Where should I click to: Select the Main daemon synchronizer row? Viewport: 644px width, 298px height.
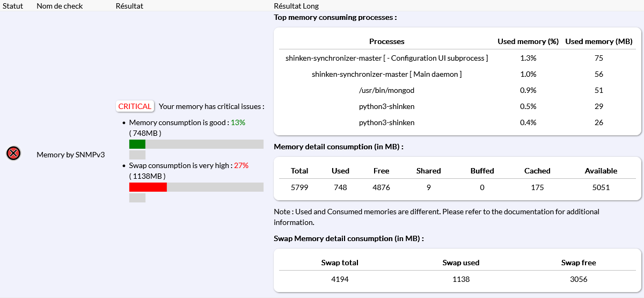pos(386,74)
